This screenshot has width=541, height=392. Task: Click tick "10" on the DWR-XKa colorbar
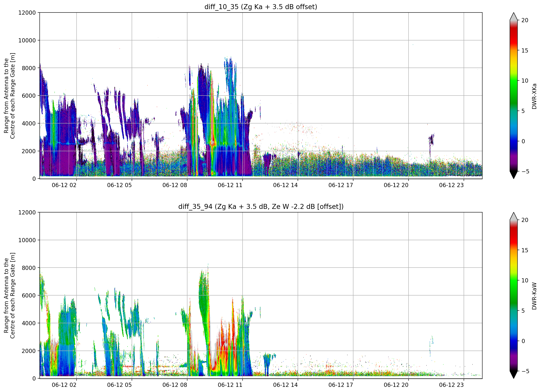[x=525, y=81]
